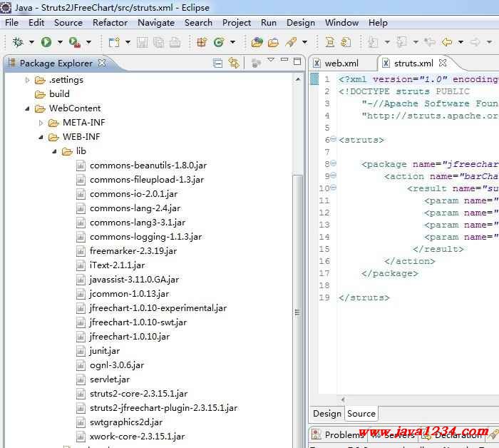Click the Save disk icon
The height and width of the screenshot is (448, 499).
tap(142, 42)
